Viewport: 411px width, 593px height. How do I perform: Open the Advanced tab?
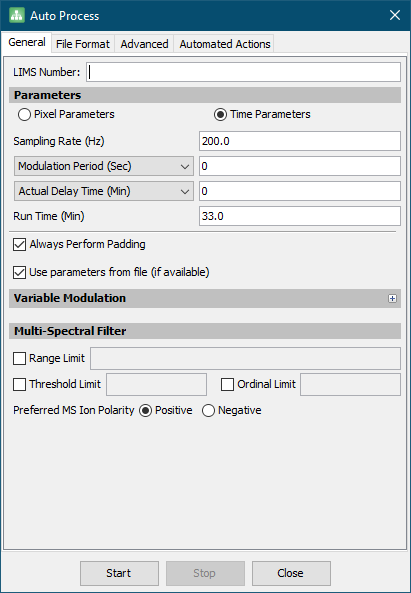[x=144, y=44]
